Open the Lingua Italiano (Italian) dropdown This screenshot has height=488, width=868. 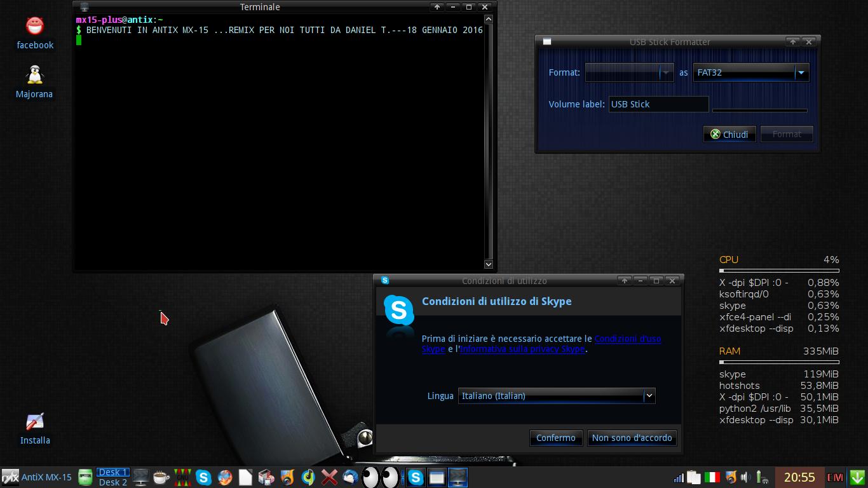click(x=556, y=396)
